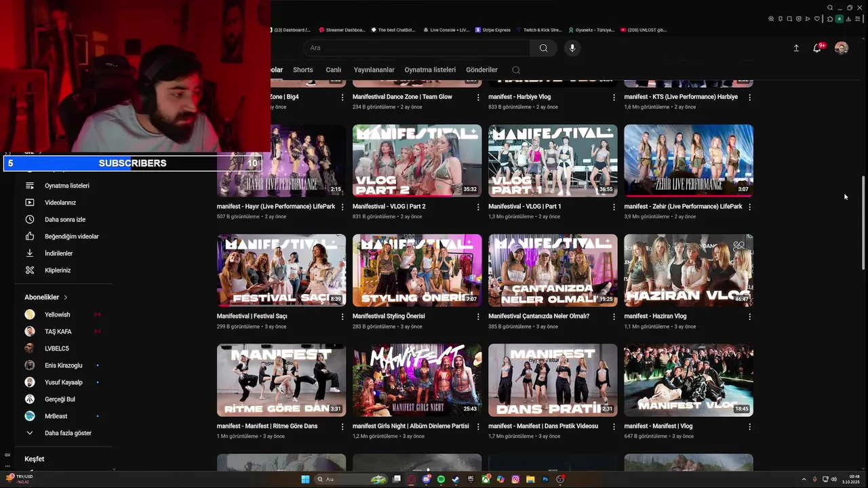The image size is (868, 488).
Task: Open the upload/create icon in YouTube header
Action: [796, 48]
